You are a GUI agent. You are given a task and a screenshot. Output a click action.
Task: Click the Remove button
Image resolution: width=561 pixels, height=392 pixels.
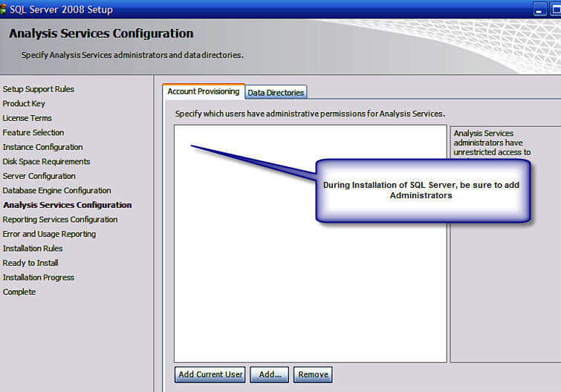(x=313, y=374)
